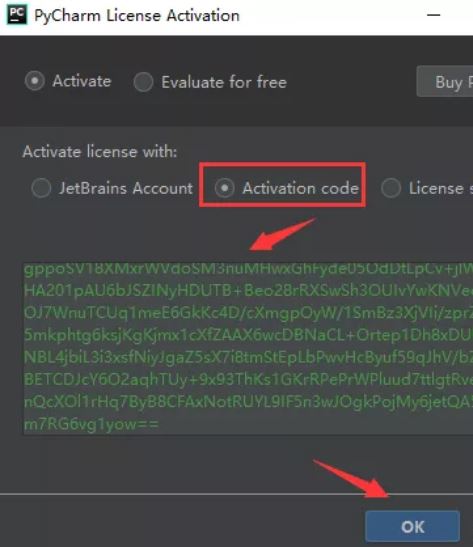The height and width of the screenshot is (547, 473).
Task: Click the code line starting with NBL4jbiL3i3
Action: [x=248, y=357]
